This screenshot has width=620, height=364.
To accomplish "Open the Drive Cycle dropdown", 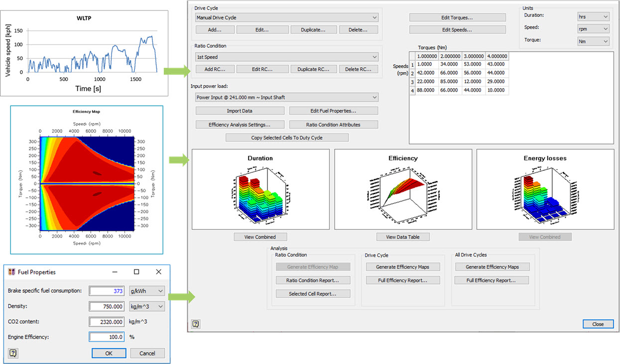I will (286, 17).
